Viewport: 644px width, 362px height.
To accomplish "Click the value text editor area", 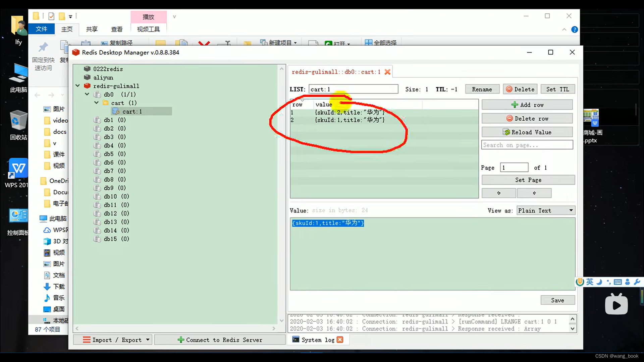I will pos(433,254).
